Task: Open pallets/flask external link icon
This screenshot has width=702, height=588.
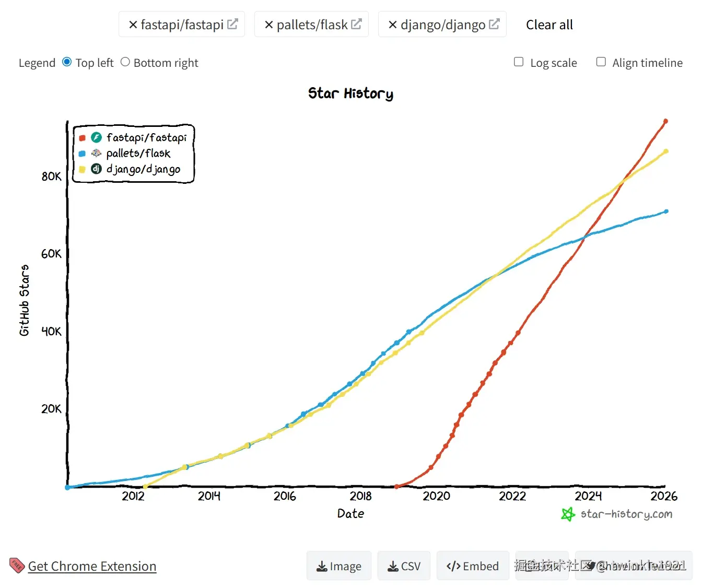Action: tap(356, 24)
